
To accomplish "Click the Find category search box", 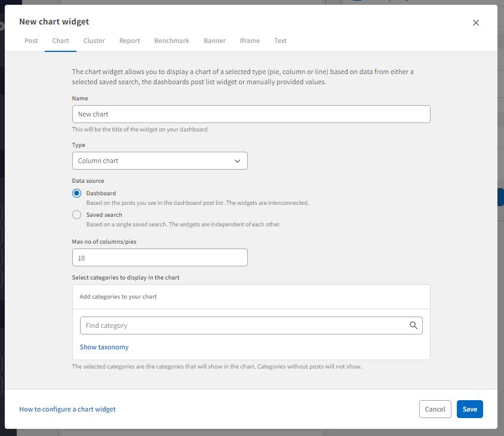I will pos(245,326).
